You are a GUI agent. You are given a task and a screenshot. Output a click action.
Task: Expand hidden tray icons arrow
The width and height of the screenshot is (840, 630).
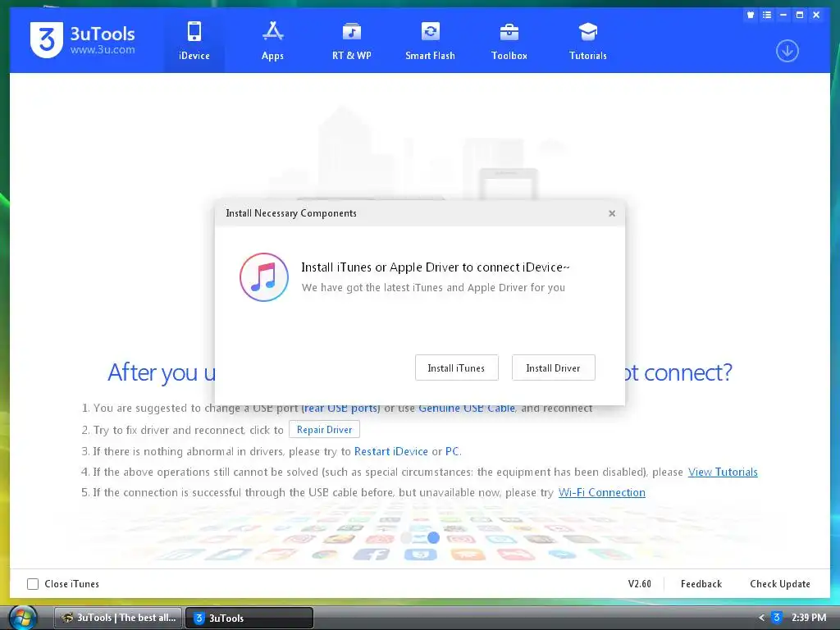761,618
